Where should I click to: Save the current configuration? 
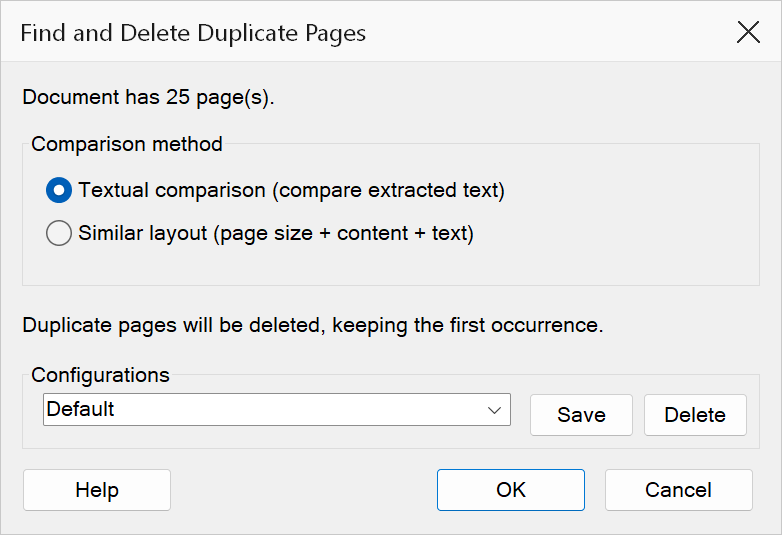point(582,415)
